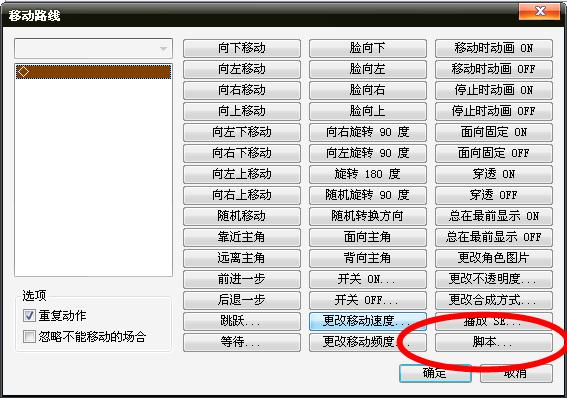Screen dimensions: 567x398
Task: Open 更改移动速度... dialog
Action: tap(368, 321)
